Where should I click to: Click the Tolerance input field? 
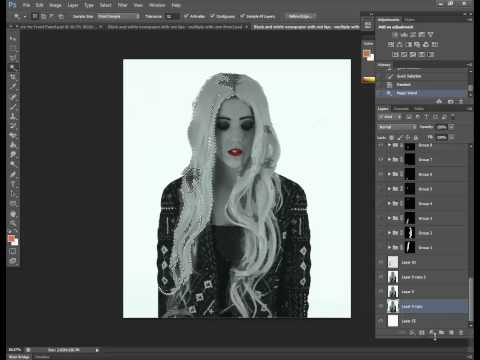(x=171, y=16)
